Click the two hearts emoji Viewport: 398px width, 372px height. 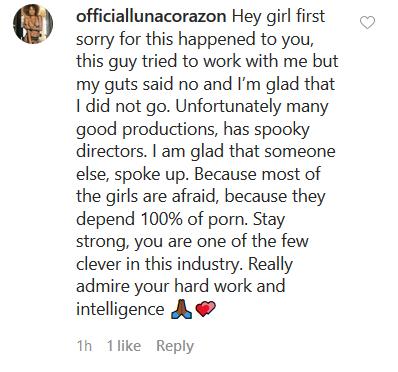point(205,309)
